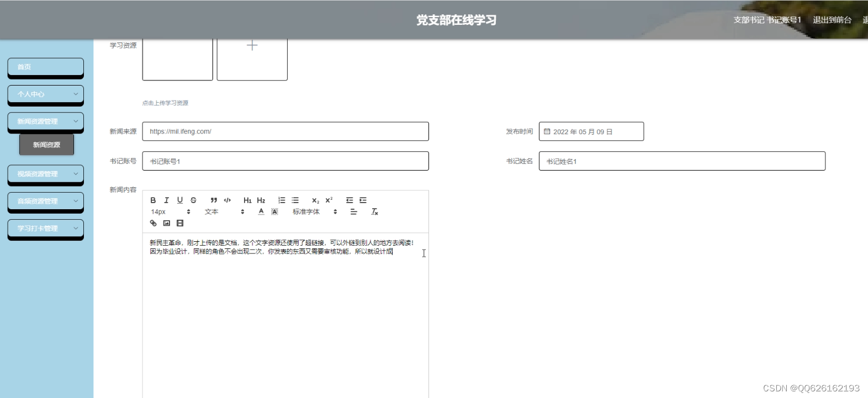868x398 pixels.
Task: Start a bulleted list
Action: point(295,200)
